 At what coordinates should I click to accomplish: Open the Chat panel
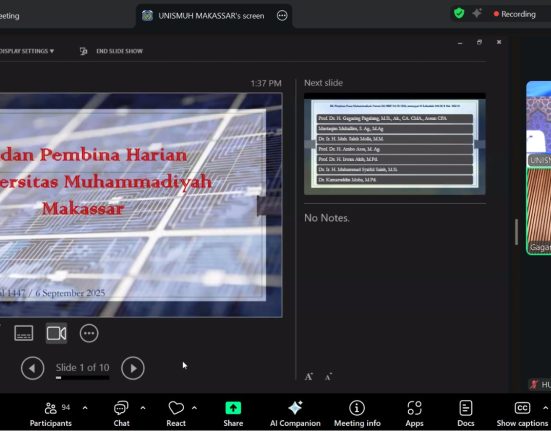[x=121, y=414]
